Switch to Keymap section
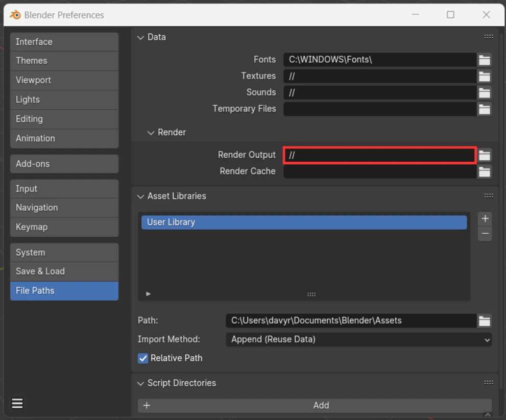Viewport: 506px width, 420px height. (64, 227)
